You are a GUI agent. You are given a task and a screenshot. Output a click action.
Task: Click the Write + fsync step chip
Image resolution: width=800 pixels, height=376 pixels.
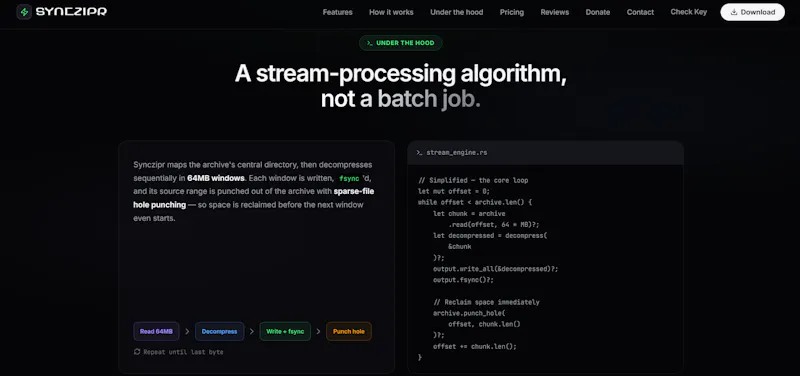285,332
